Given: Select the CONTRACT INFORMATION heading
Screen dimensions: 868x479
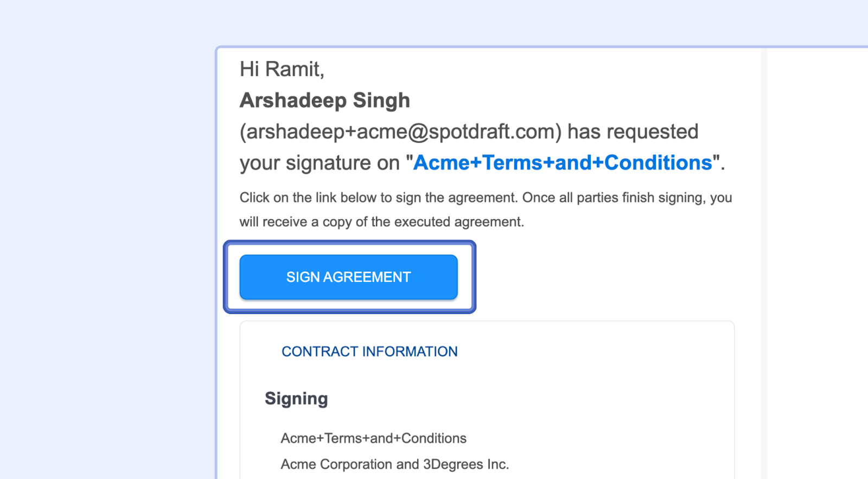Looking at the screenshot, I should coord(369,352).
